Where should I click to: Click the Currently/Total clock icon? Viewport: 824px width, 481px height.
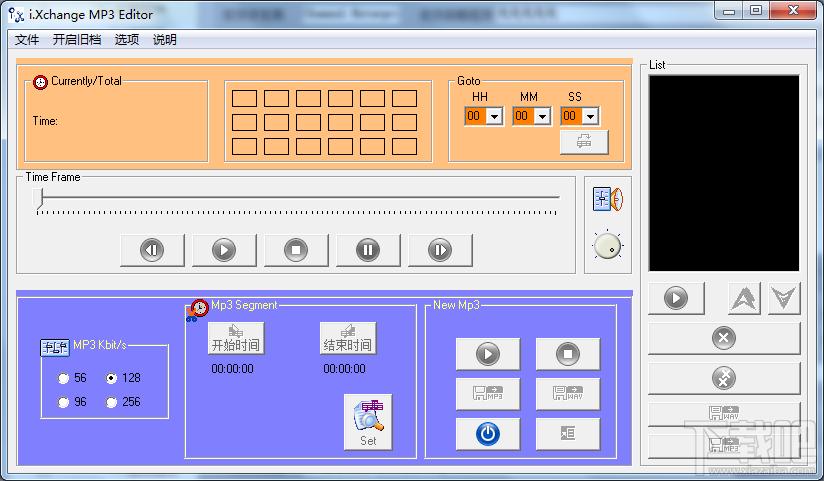click(40, 82)
